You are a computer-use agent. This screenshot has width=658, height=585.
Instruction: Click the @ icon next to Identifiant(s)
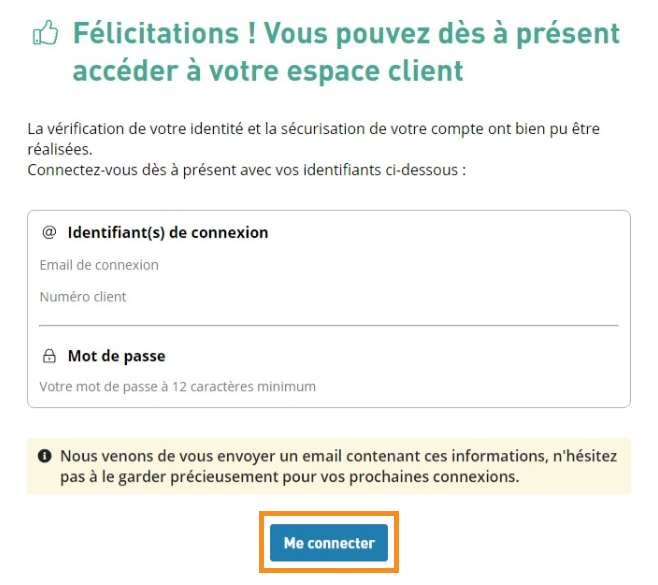pos(49,232)
